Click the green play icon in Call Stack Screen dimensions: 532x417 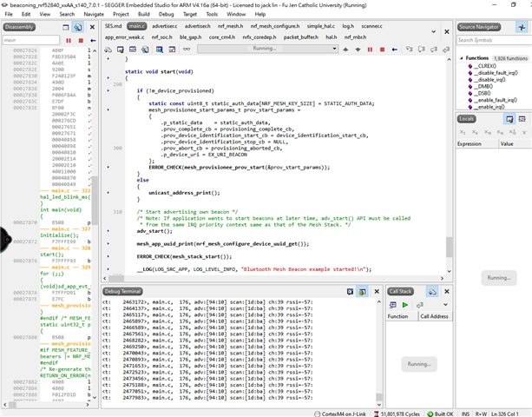(404, 305)
